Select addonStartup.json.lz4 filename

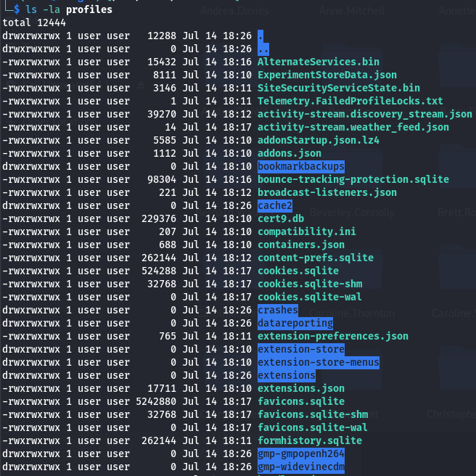pyautogui.click(x=318, y=140)
